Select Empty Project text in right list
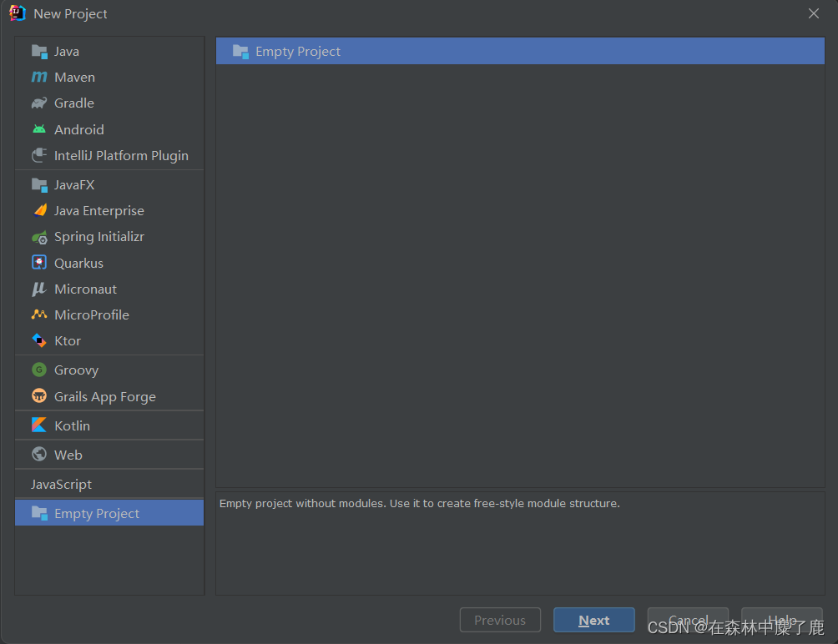Screen dimensions: 838x644 (298, 52)
